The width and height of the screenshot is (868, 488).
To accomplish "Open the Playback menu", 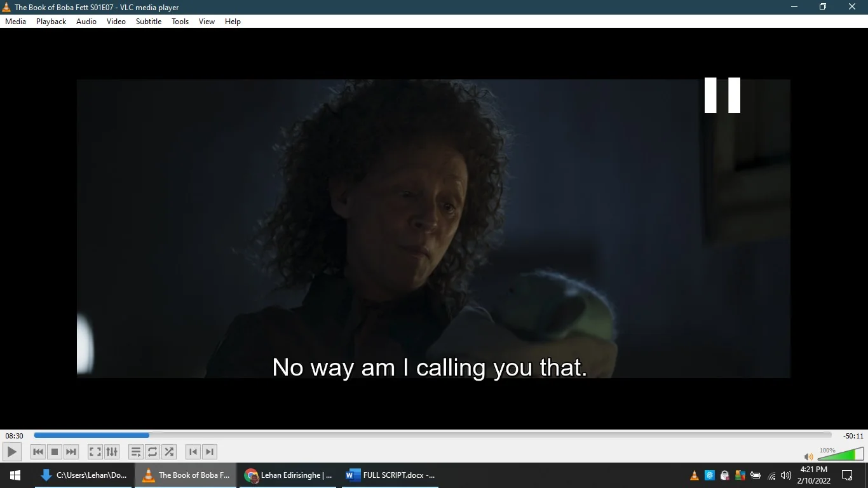I will [51, 22].
